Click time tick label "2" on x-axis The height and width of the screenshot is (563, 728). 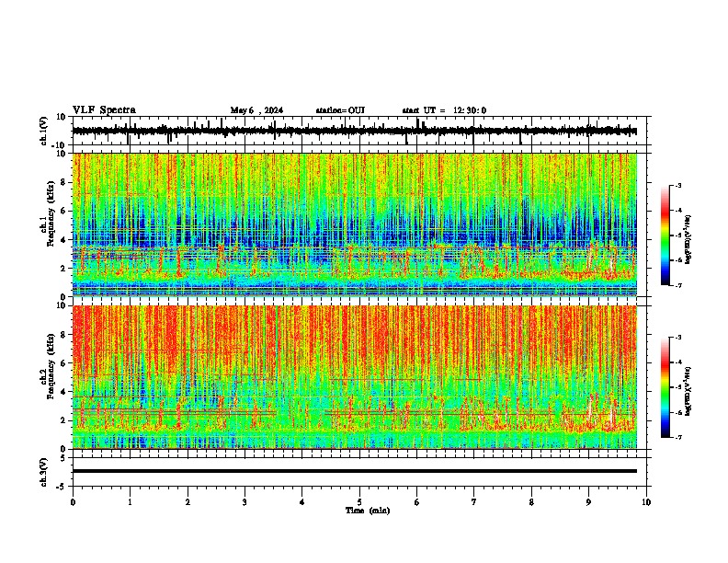pyautogui.click(x=188, y=502)
